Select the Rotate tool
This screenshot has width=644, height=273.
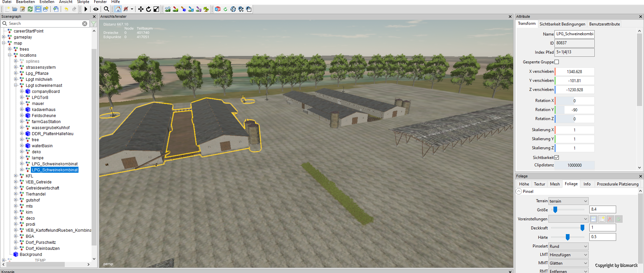click(x=149, y=9)
